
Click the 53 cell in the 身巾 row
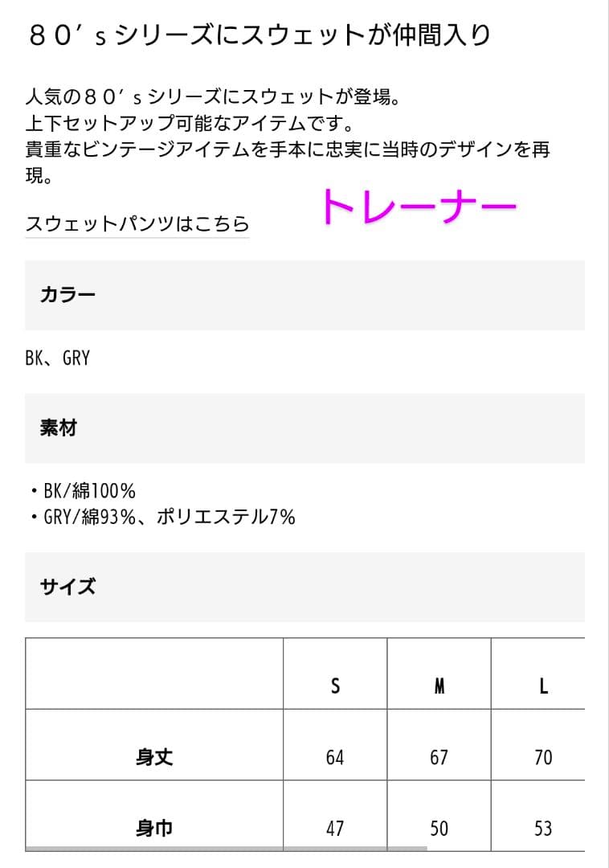tap(543, 828)
